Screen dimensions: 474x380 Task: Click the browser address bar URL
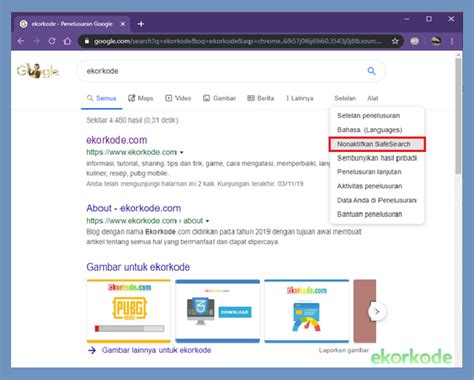point(237,41)
